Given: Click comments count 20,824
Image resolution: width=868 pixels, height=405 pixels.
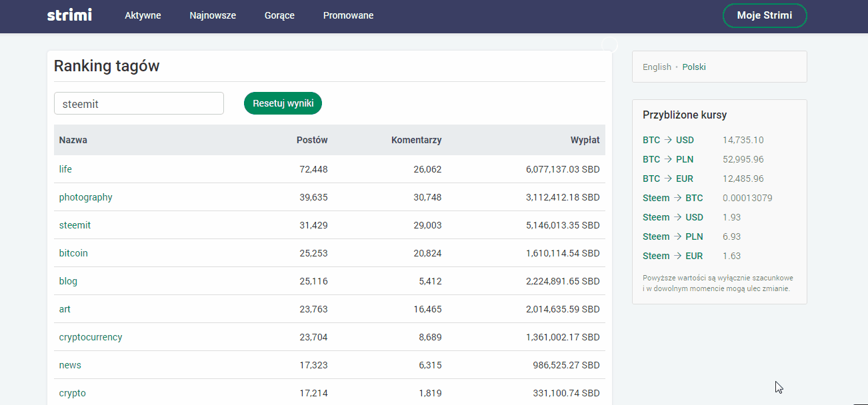Looking at the screenshot, I should pyautogui.click(x=427, y=253).
